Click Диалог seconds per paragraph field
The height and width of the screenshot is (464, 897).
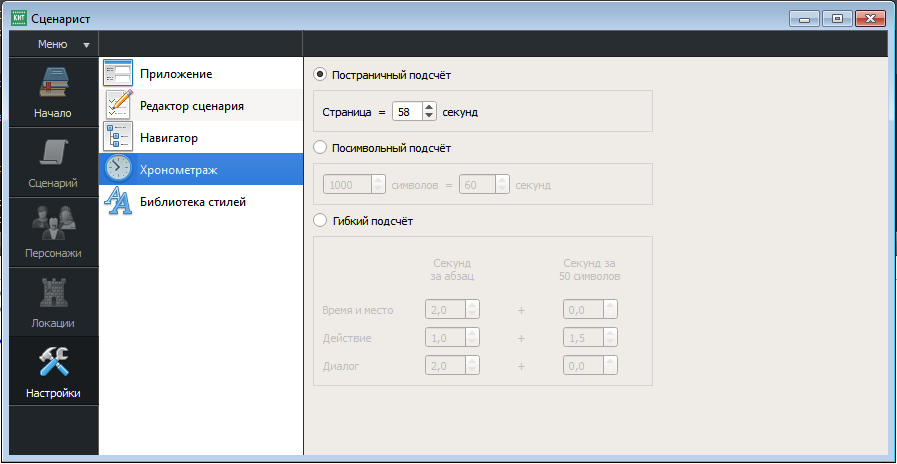(452, 366)
